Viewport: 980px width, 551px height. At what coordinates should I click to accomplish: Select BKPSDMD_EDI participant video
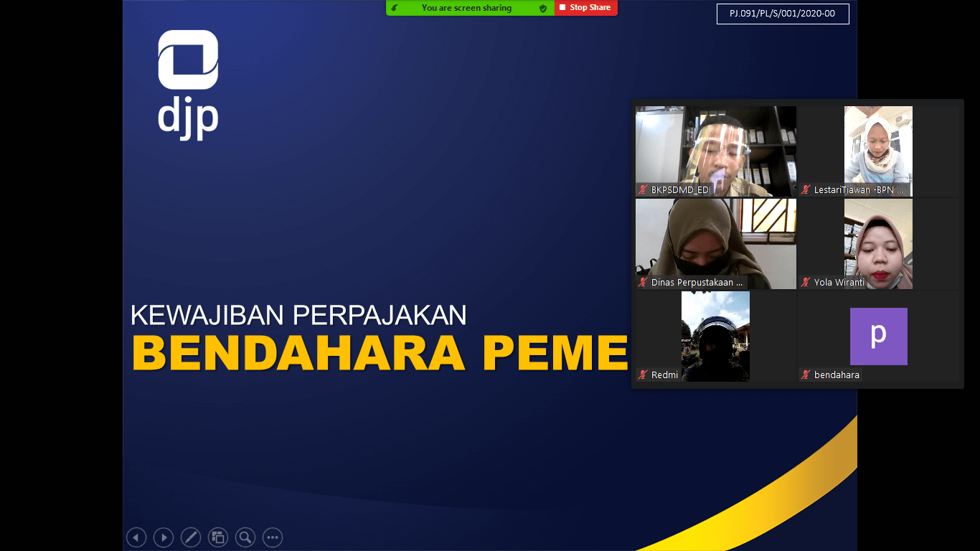pyautogui.click(x=715, y=151)
